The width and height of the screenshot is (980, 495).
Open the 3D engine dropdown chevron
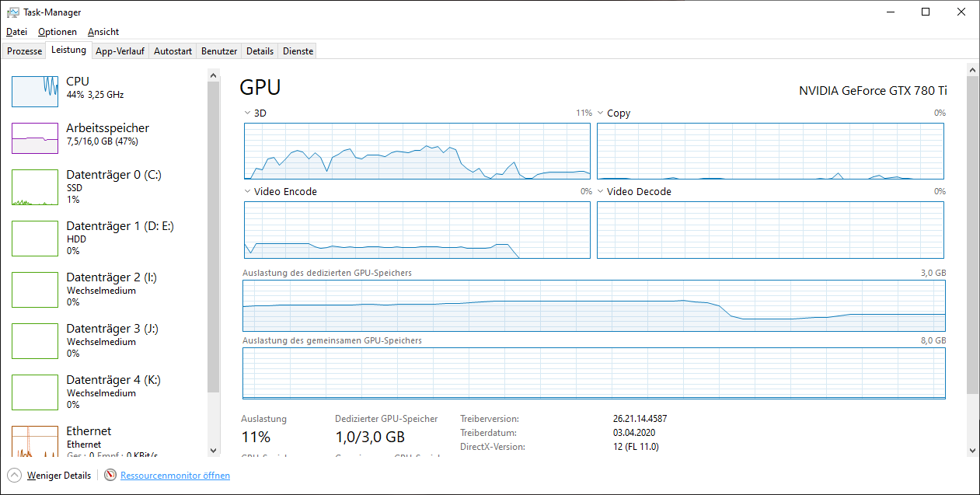pos(247,113)
